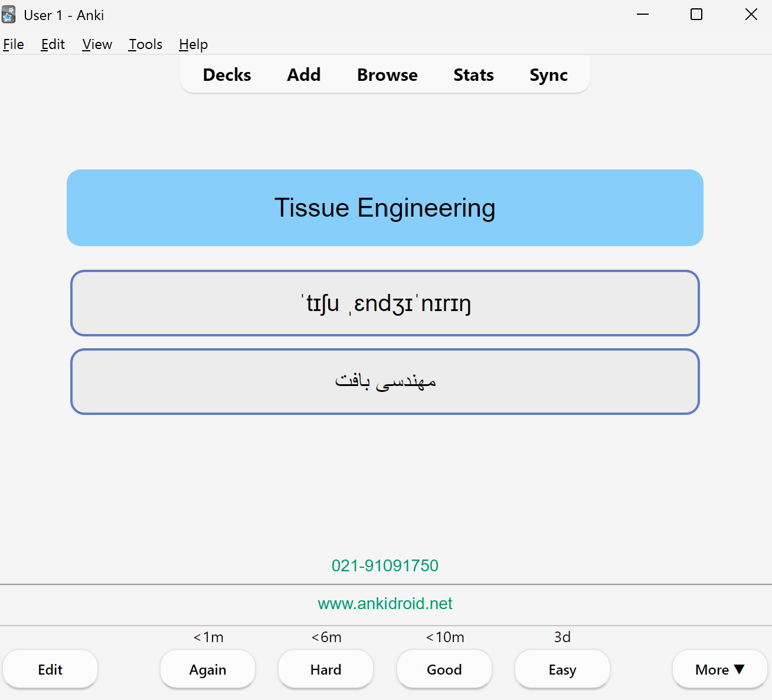Go to the Decks screen

tap(227, 75)
